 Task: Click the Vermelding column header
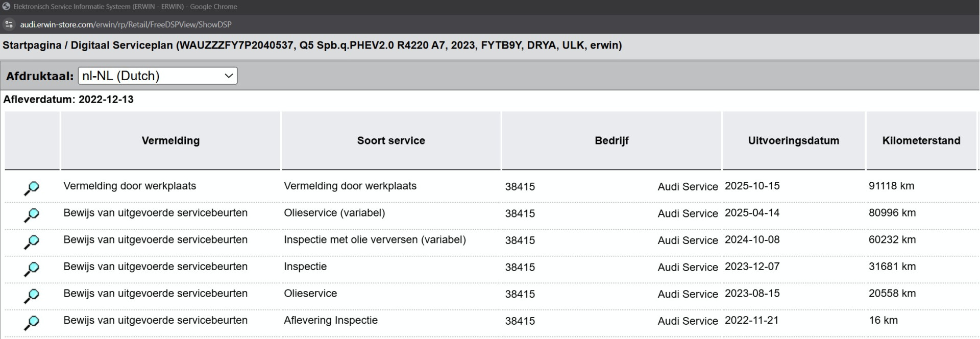tap(170, 141)
